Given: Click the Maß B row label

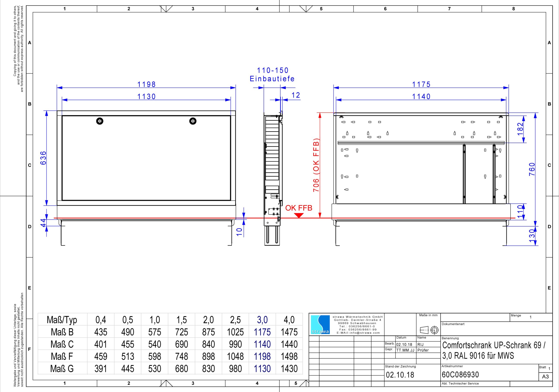Looking at the screenshot, I should coord(62,332).
